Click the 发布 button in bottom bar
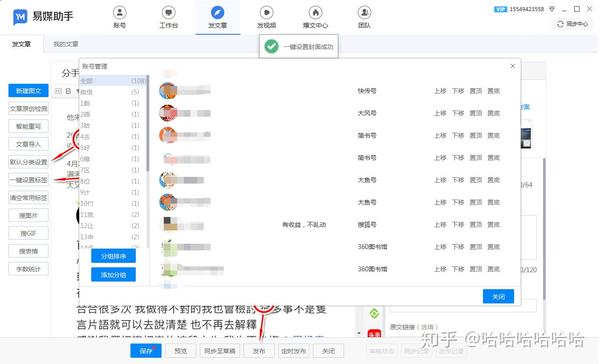Image resolution: width=600 pixels, height=364 pixels. tap(259, 351)
